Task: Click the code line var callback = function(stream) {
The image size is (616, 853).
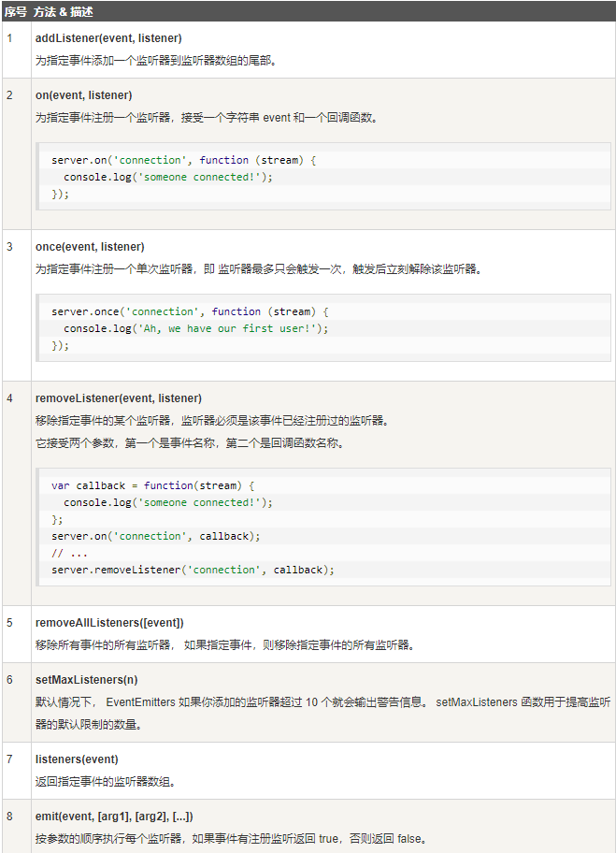Action: click(152, 485)
